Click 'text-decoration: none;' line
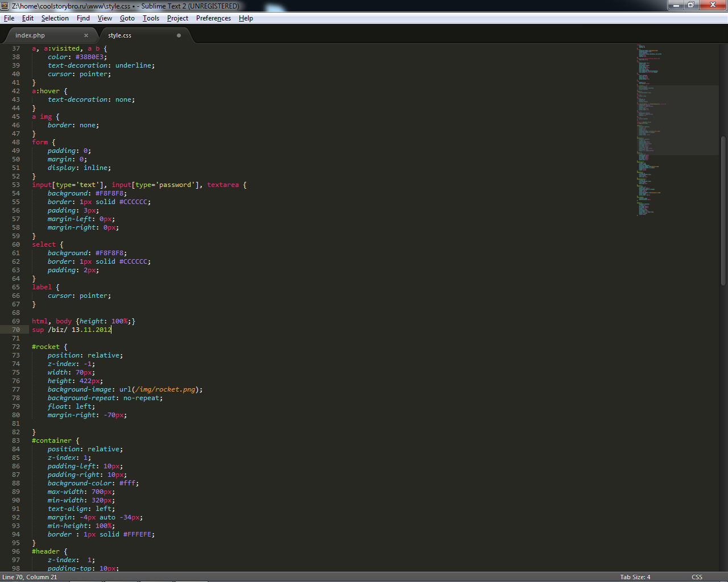728x582 pixels. pos(92,99)
